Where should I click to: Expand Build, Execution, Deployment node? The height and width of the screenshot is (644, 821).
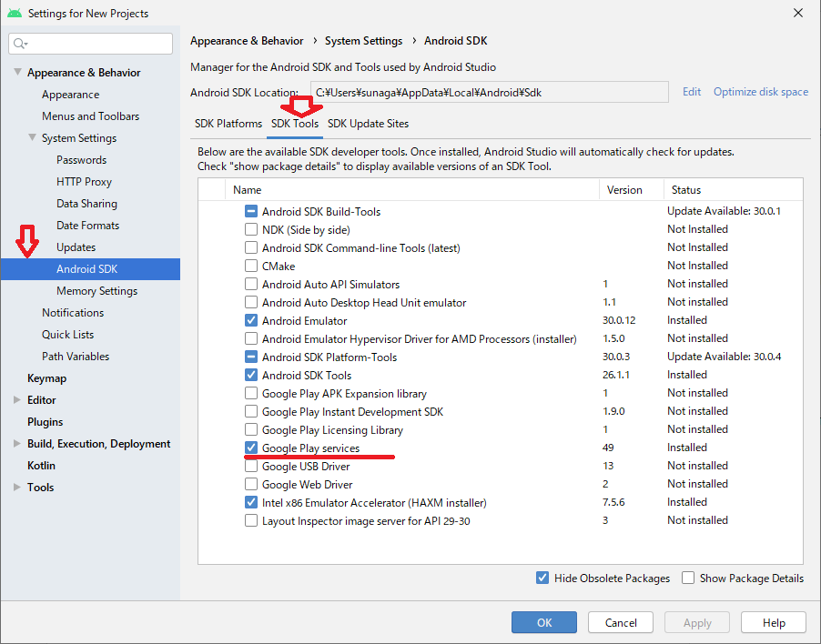17,444
